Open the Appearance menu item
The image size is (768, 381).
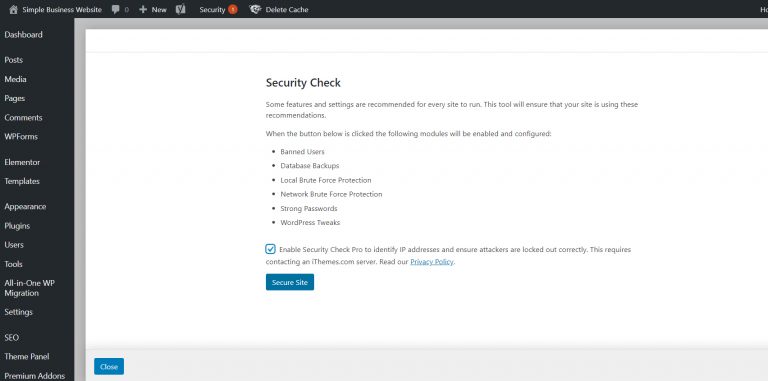(25, 207)
